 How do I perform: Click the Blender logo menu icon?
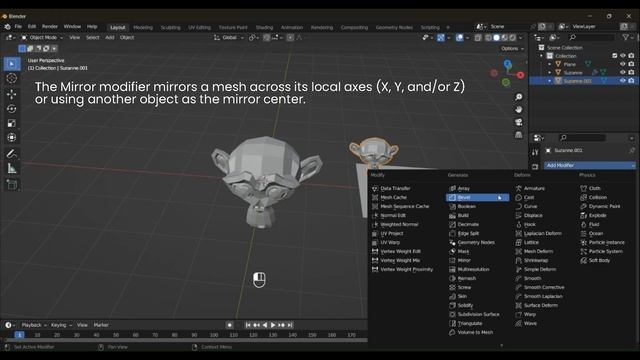pyautogui.click(x=7, y=27)
